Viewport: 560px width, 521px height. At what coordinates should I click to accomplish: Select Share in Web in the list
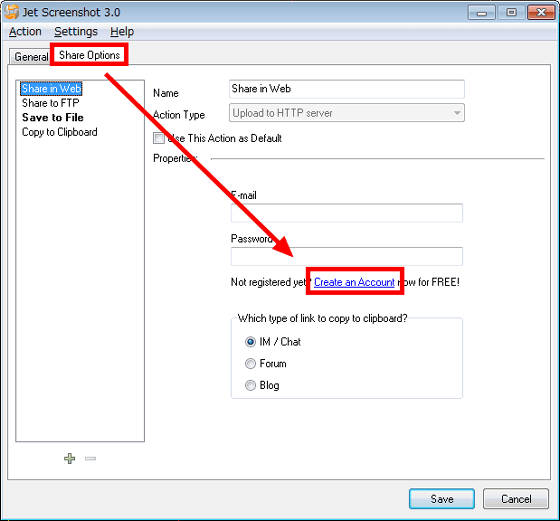(51, 88)
